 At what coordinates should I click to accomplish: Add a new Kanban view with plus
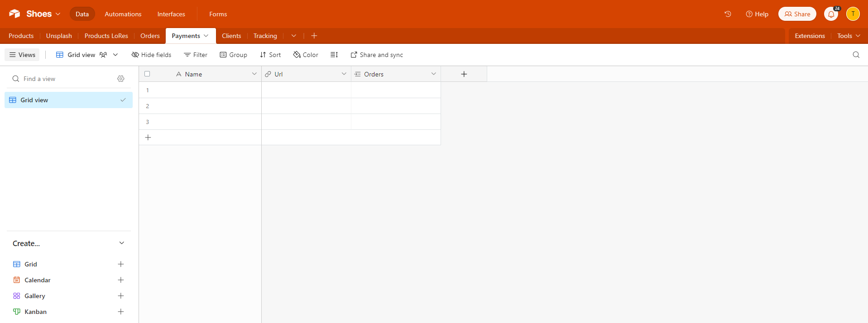coord(121,312)
